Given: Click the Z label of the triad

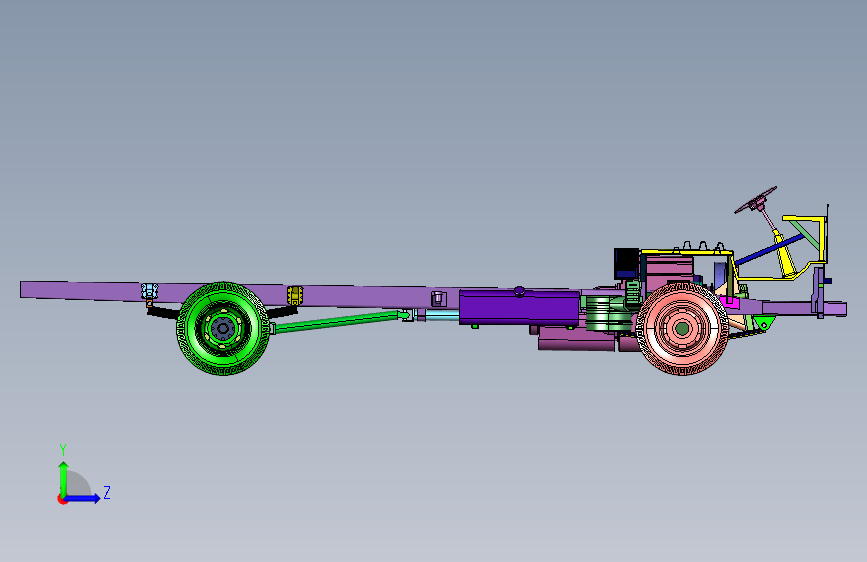Looking at the screenshot, I should 107,492.
